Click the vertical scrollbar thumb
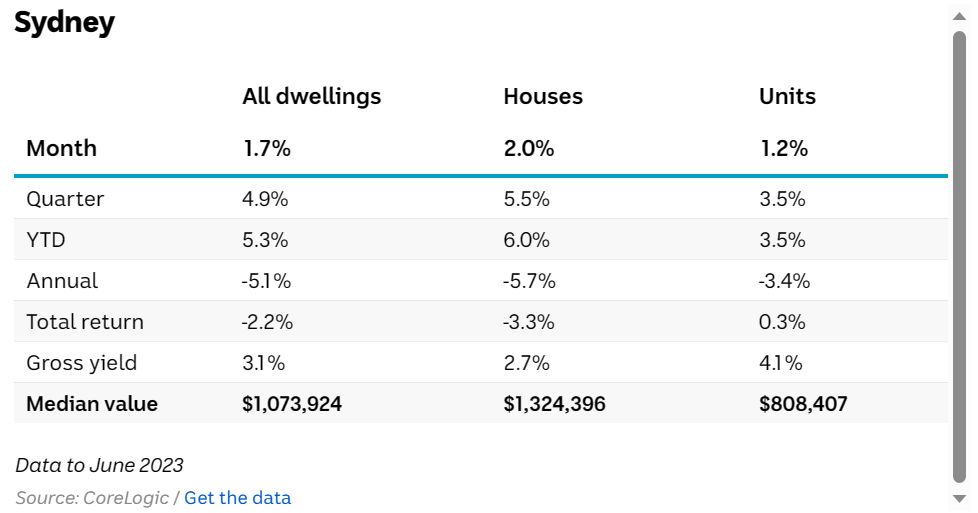Image resolution: width=978 pixels, height=513 pixels. (x=959, y=255)
